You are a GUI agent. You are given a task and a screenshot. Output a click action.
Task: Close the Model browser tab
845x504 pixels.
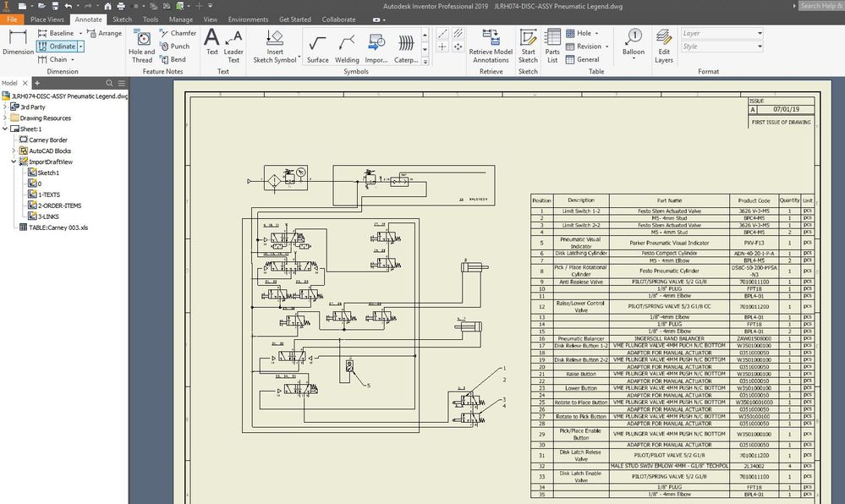tap(25, 83)
